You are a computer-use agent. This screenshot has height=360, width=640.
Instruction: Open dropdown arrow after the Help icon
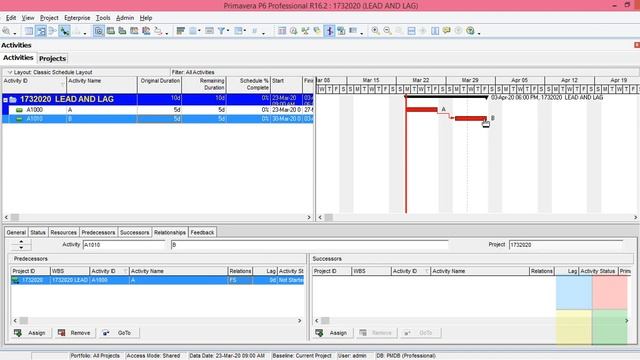[479, 33]
